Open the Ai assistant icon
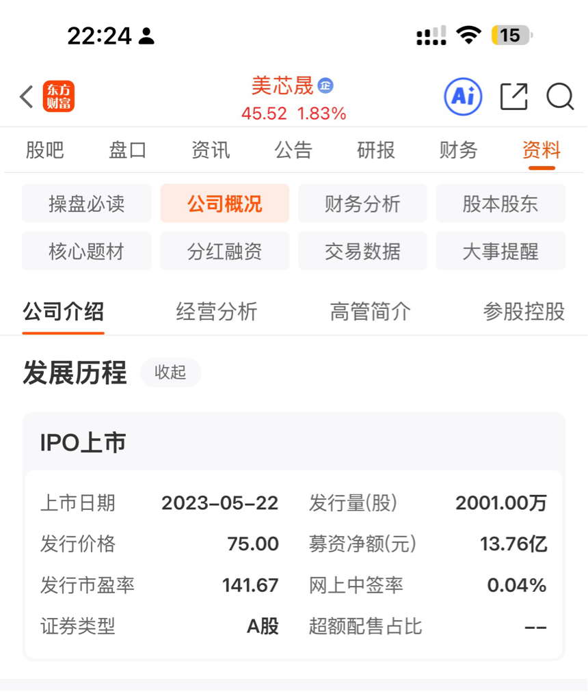 point(463,96)
